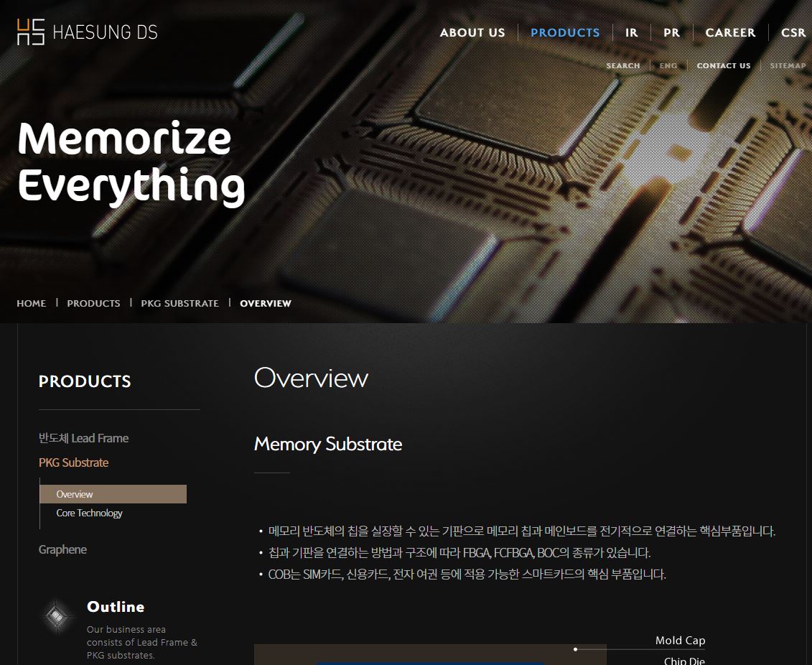This screenshot has width=812, height=665.
Task: Click the Overview page title
Action: [311, 378]
